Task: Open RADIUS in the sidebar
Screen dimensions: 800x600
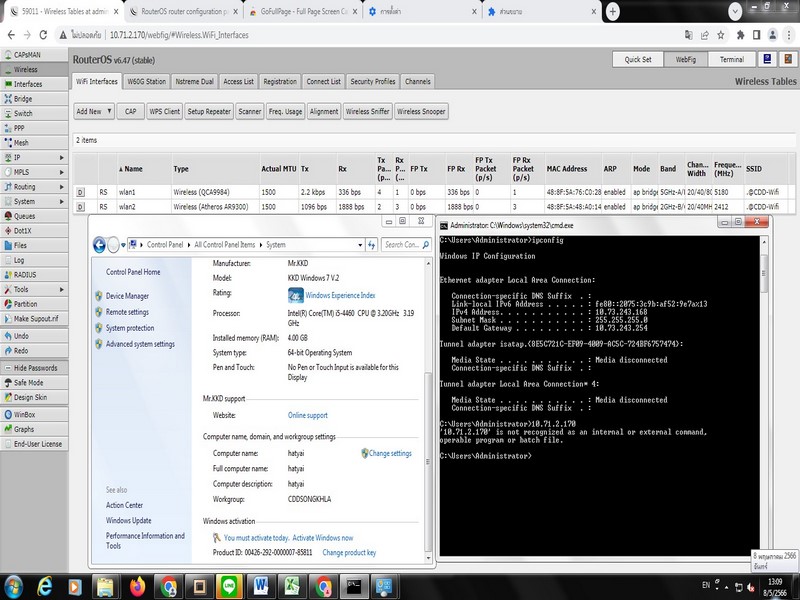Action: click(34, 274)
